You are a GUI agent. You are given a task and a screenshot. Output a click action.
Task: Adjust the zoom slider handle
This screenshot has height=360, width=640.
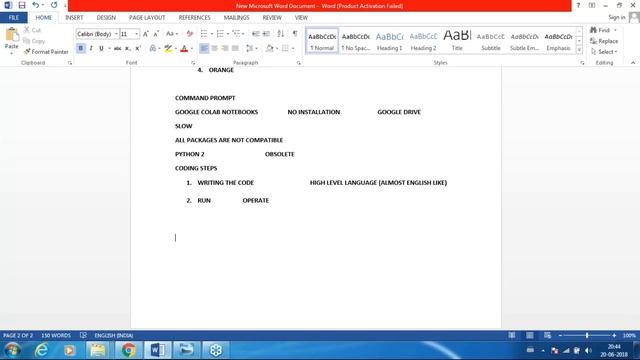tap(587, 336)
